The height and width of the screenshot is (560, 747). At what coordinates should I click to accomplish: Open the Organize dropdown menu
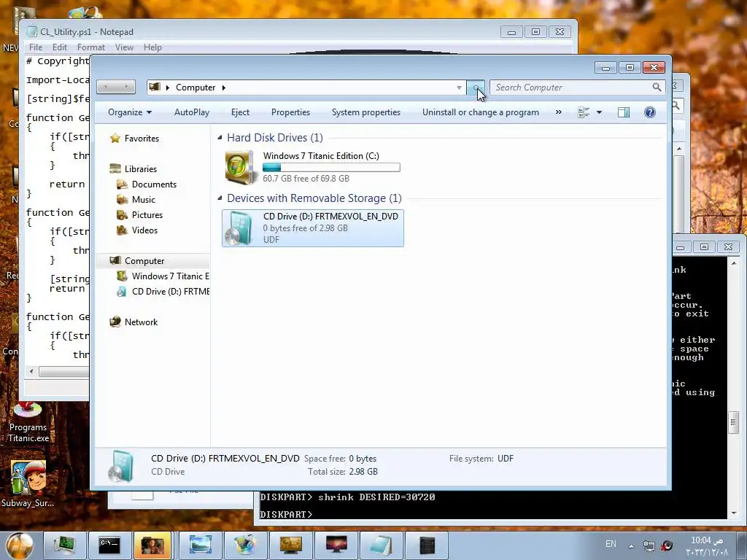pyautogui.click(x=130, y=112)
